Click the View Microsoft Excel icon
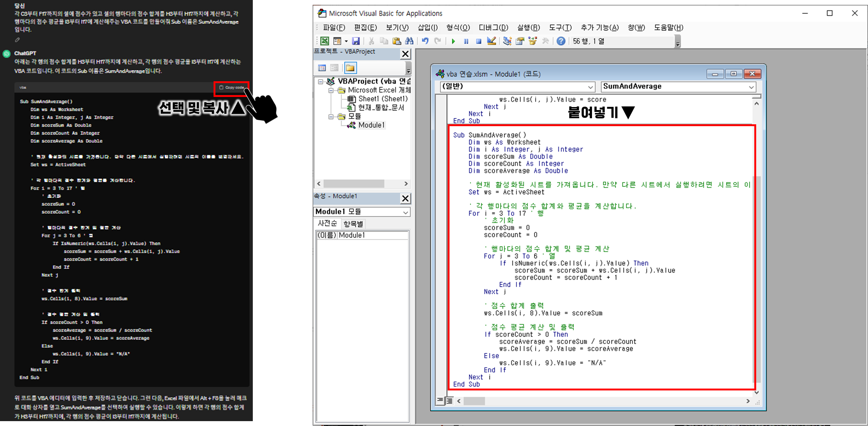This screenshot has width=868, height=426. (x=325, y=41)
